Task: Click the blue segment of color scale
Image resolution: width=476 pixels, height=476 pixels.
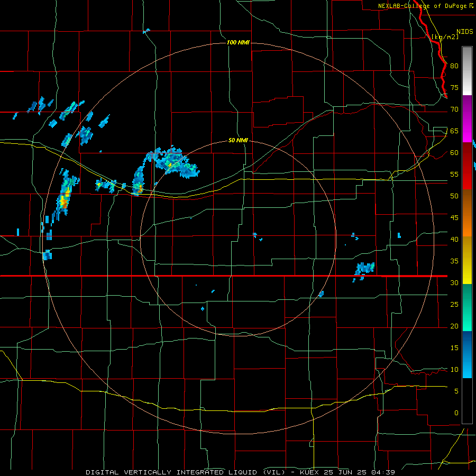Action: coord(467,354)
